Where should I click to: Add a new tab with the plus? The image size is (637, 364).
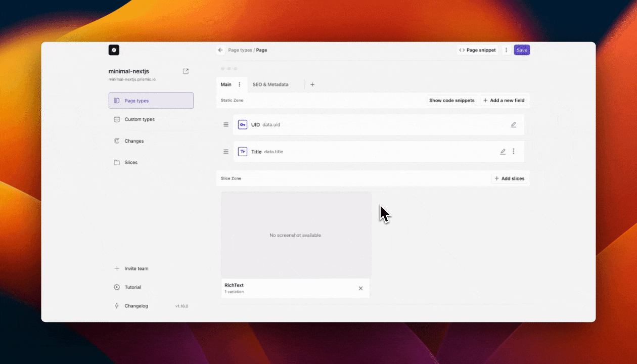coord(312,84)
